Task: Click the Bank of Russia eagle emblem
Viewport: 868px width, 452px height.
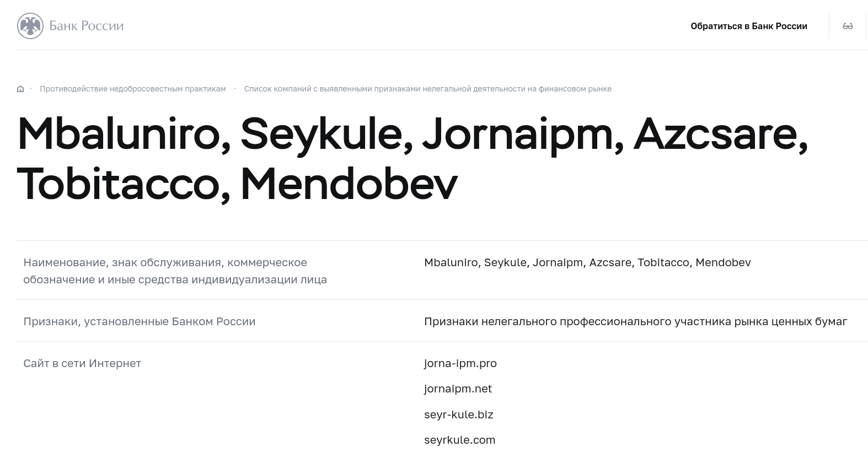Action: pyautogui.click(x=30, y=26)
